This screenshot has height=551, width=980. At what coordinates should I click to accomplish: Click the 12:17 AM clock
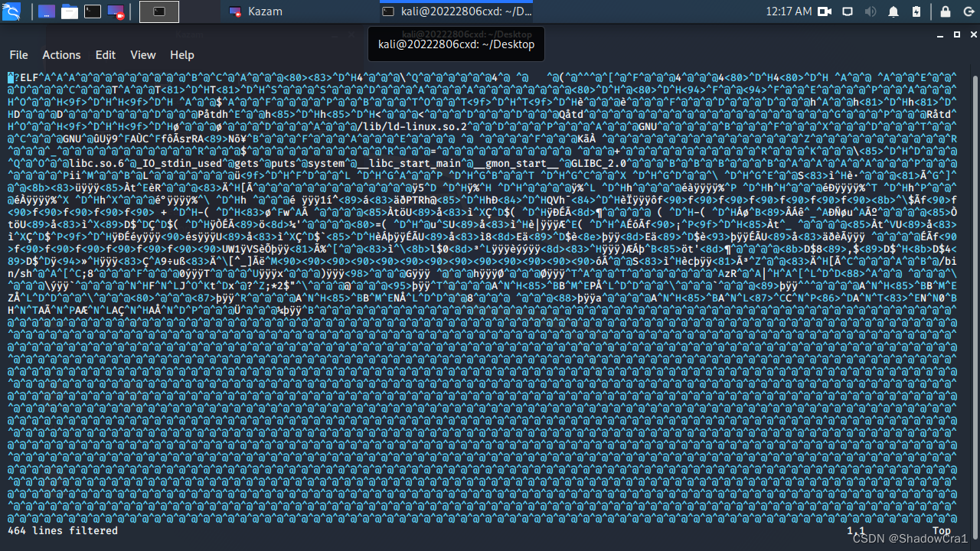coord(789,11)
